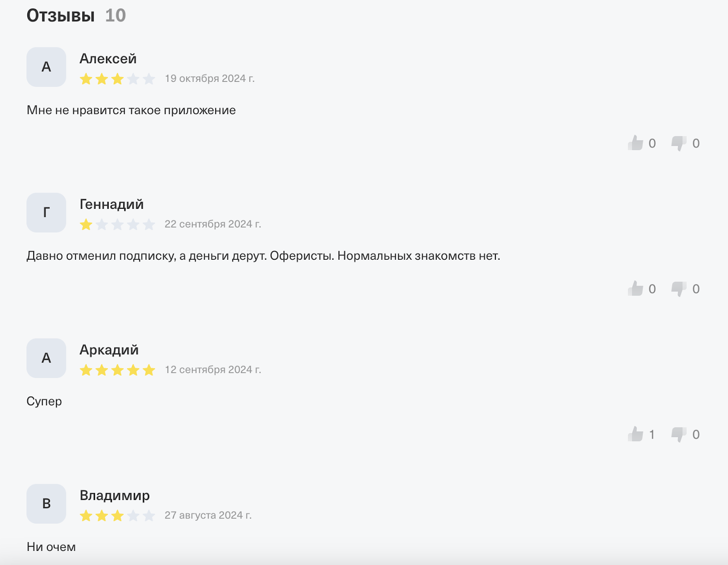This screenshot has width=728, height=565.
Task: Open Аркадий's avatar badge
Action: click(46, 358)
